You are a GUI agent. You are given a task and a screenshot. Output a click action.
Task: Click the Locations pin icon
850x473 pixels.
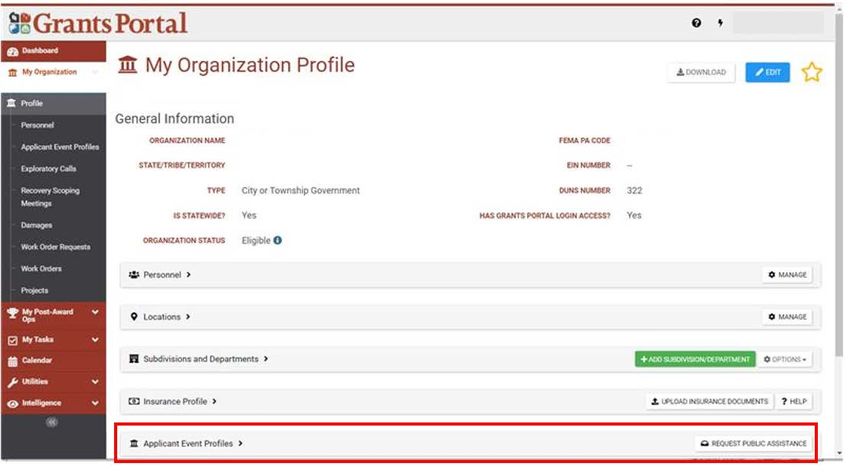point(134,316)
